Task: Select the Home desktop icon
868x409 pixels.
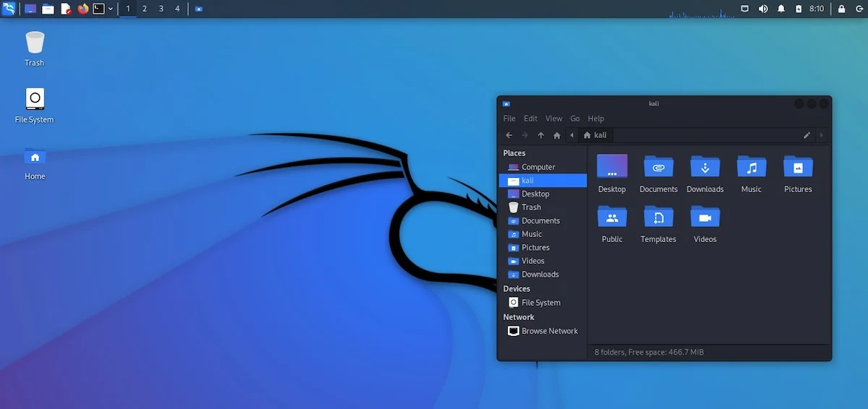Action: click(x=35, y=163)
